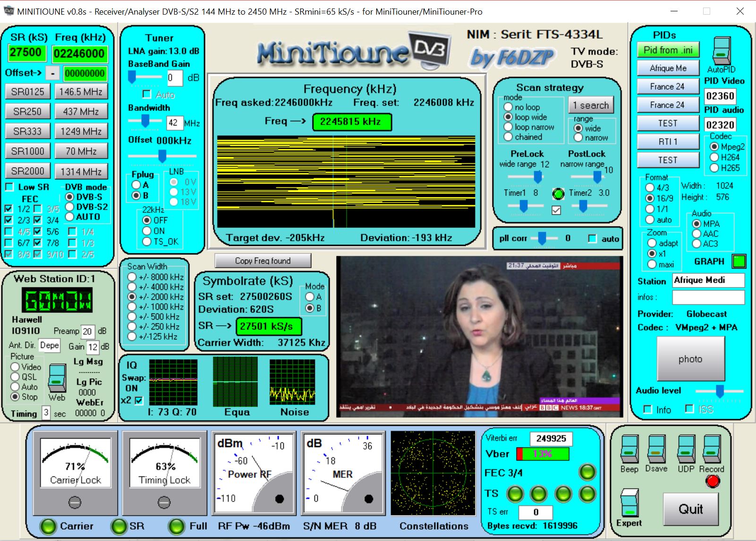This screenshot has height=541, width=756.
Task: Adjust the pll corr slider
Action: coord(542,239)
